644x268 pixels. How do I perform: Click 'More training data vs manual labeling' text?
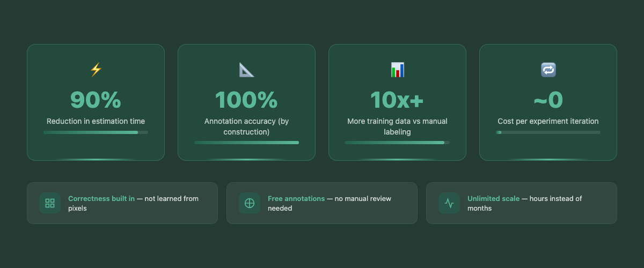397,126
